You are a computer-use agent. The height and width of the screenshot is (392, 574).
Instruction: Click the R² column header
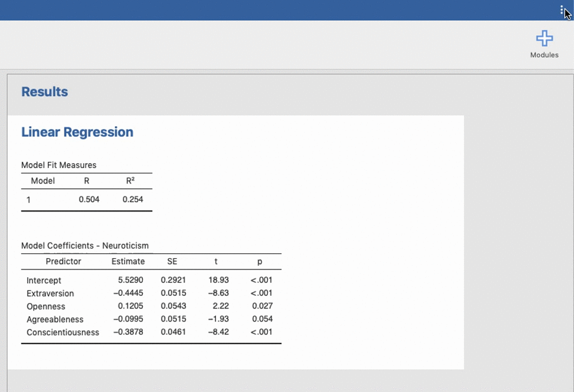tap(130, 180)
